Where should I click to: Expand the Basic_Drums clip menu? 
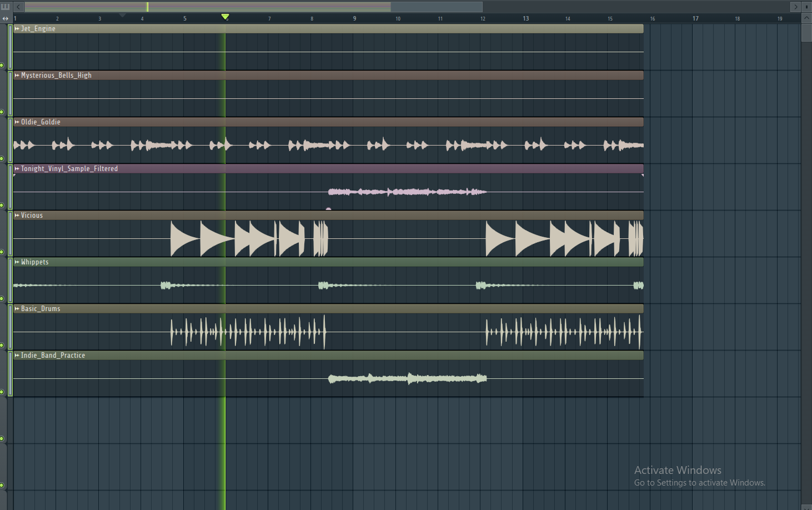17,308
